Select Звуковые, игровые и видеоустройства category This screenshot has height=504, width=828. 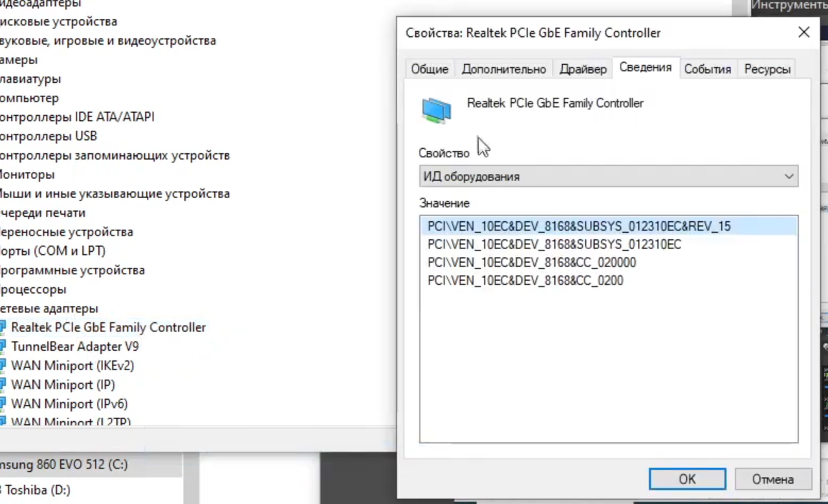pyautogui.click(x=108, y=41)
